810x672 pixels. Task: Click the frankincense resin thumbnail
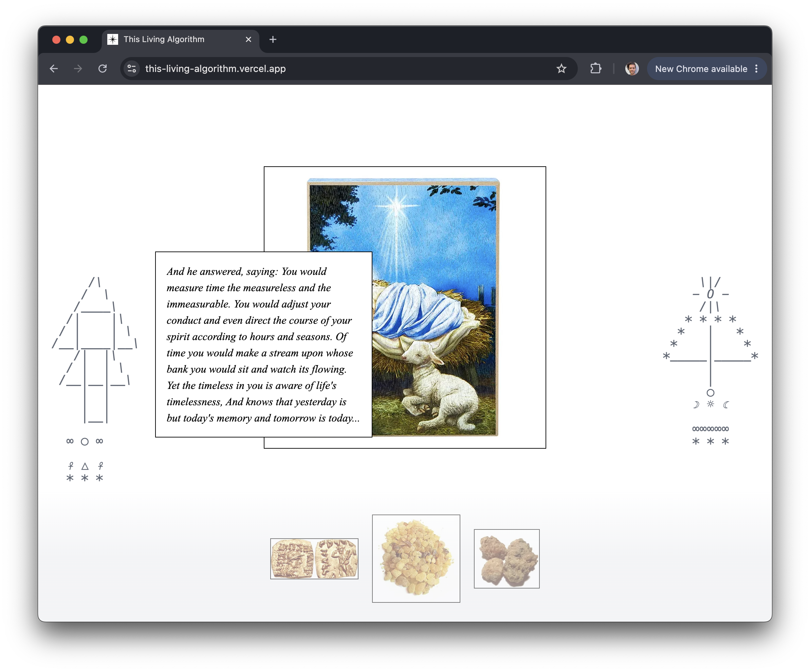tap(416, 558)
